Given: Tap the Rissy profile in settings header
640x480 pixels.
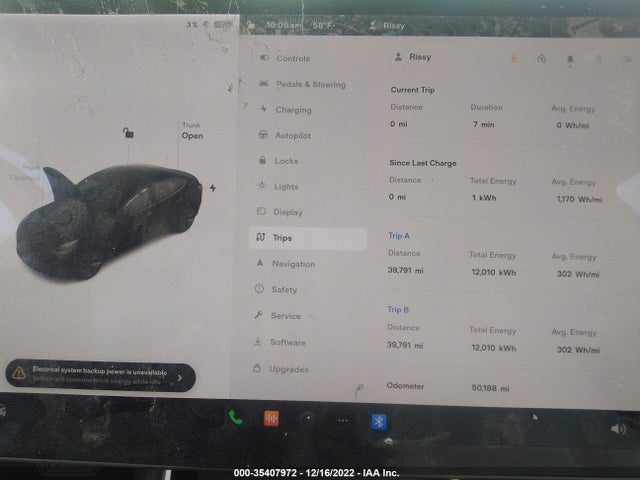Looking at the screenshot, I should point(413,57).
